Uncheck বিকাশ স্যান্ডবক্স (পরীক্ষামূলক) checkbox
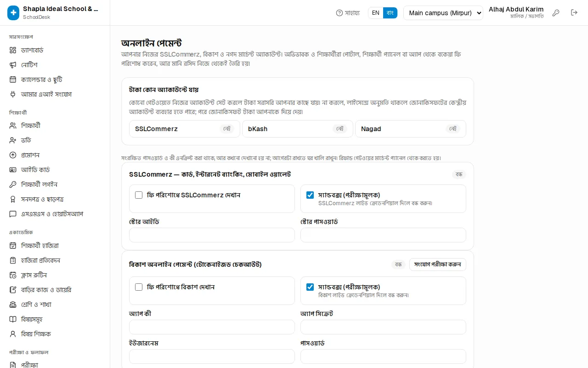The image size is (588, 368). point(310,287)
